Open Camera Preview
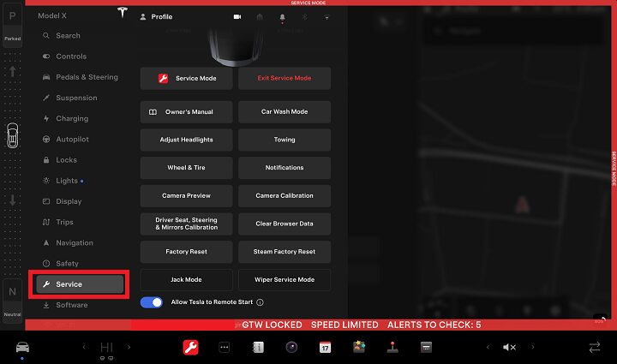Viewport: 617px width, 364px height. 187,196
